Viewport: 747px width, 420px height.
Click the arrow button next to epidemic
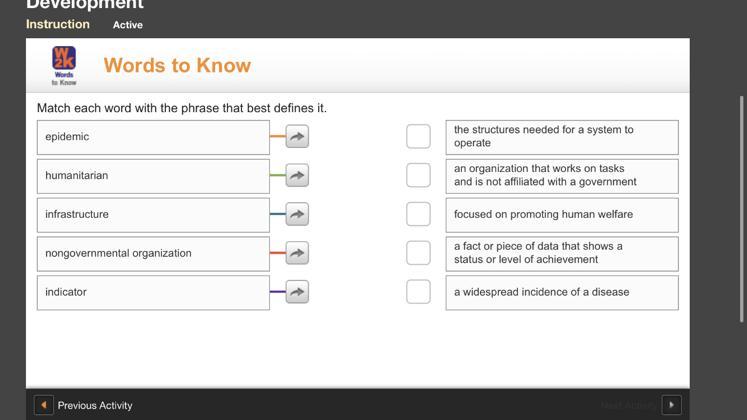pos(297,136)
